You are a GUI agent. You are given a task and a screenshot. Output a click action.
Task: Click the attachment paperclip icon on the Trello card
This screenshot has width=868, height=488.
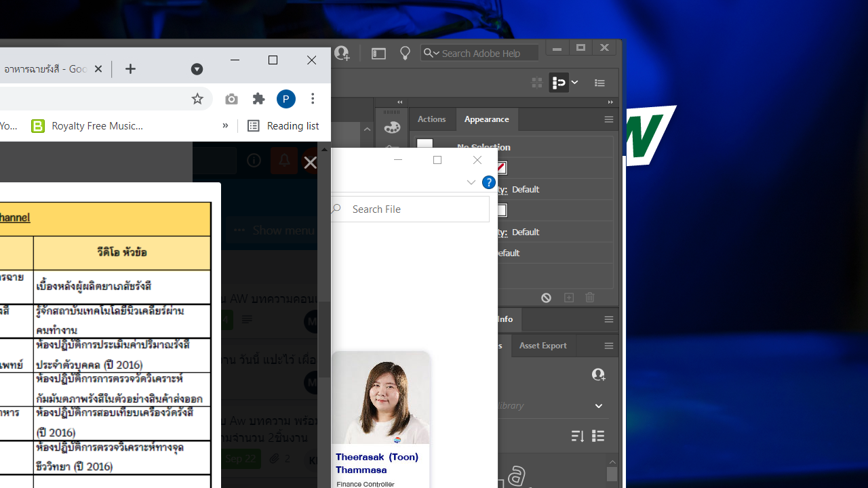[274, 459]
